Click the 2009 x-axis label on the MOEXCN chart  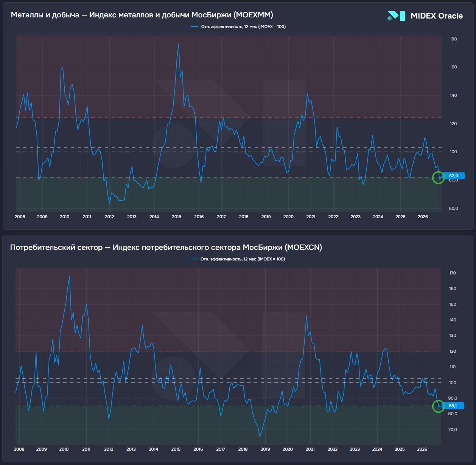click(x=41, y=449)
